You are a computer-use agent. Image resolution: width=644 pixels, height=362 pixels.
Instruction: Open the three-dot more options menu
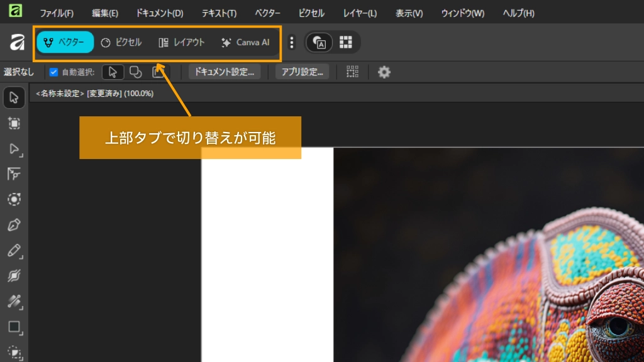pyautogui.click(x=292, y=43)
